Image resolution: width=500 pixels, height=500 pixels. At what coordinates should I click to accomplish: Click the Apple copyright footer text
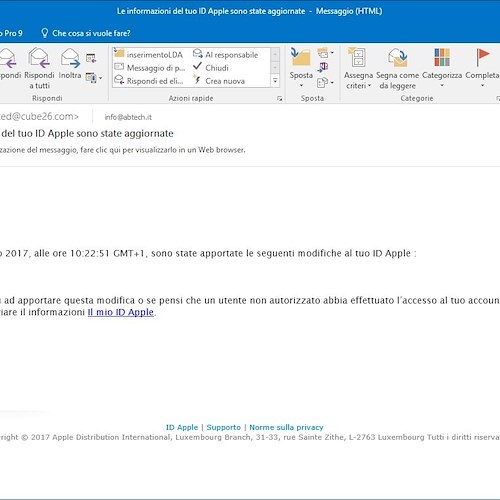[250, 437]
